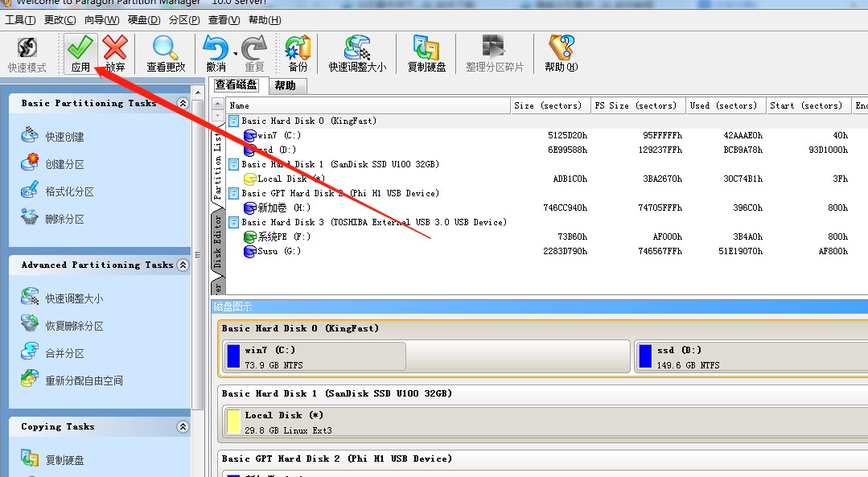
Task: Collapse the Basic Partitioning Tasks panel
Action: (x=183, y=104)
